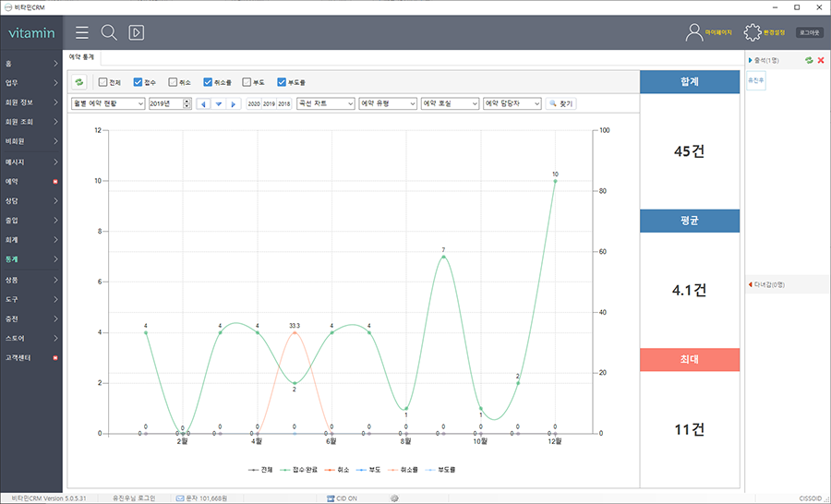
Task: Click the red badge next to 고객센터
Action: coord(55,358)
